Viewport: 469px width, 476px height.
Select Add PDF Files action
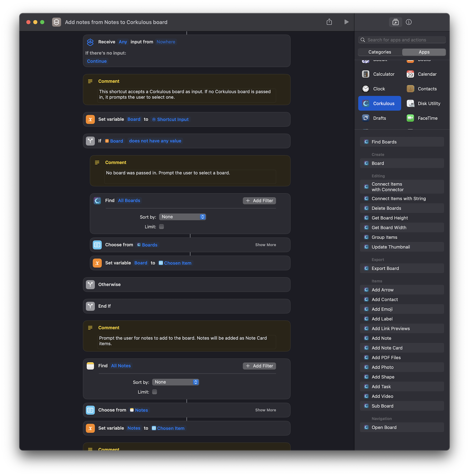(402, 358)
